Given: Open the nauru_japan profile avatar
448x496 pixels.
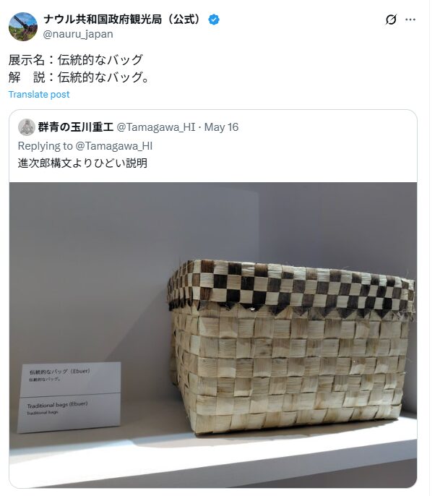Looking at the screenshot, I should [23, 27].
